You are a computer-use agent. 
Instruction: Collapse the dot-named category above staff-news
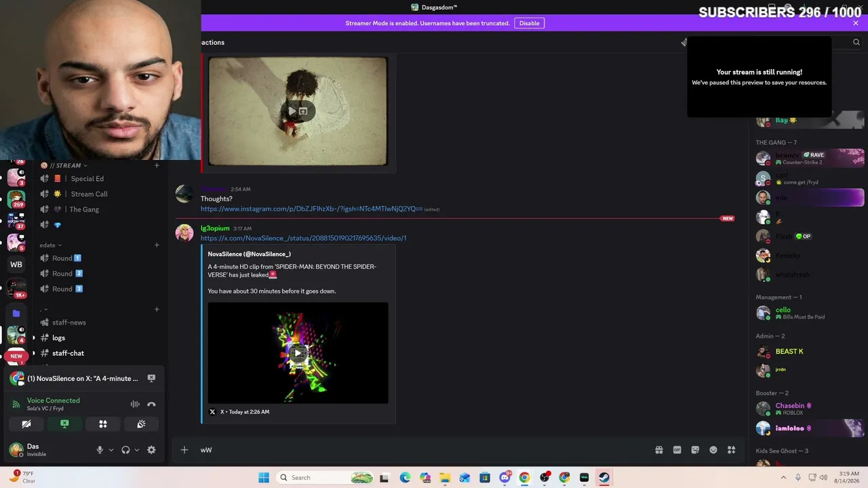pyautogui.click(x=43, y=310)
